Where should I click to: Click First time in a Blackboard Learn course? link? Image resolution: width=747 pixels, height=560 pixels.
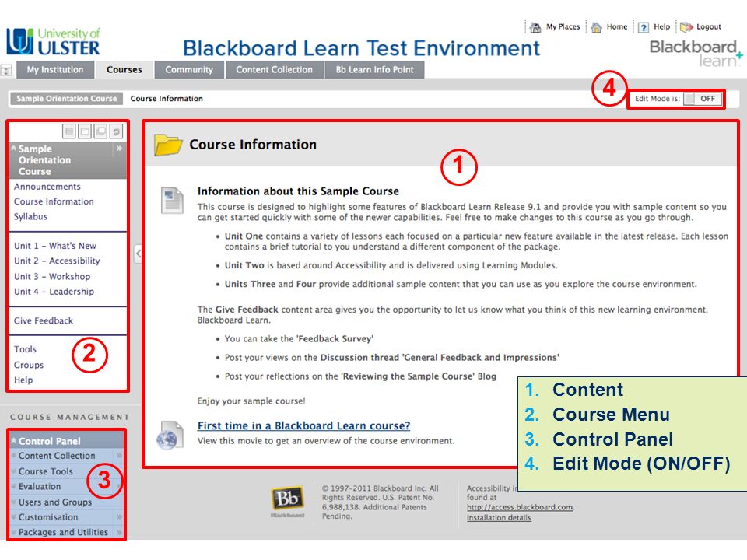click(304, 425)
